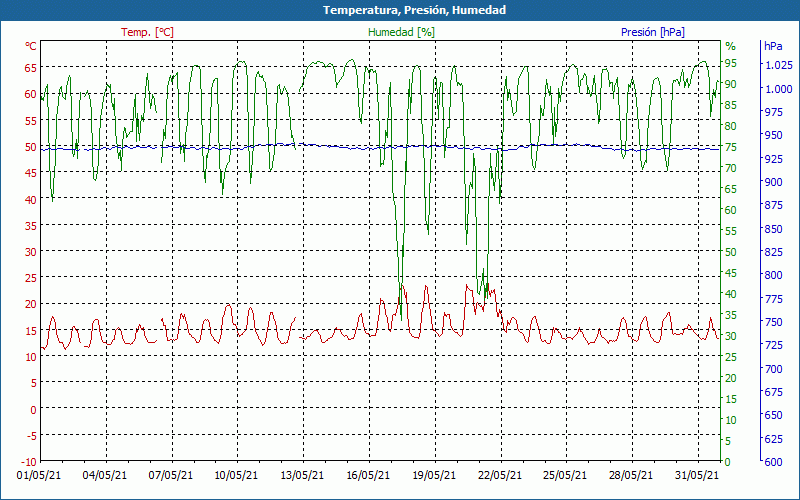Viewport: 800px width, 500px height.
Task: Click the blue pressure axis value '800'
Action: click(x=772, y=275)
